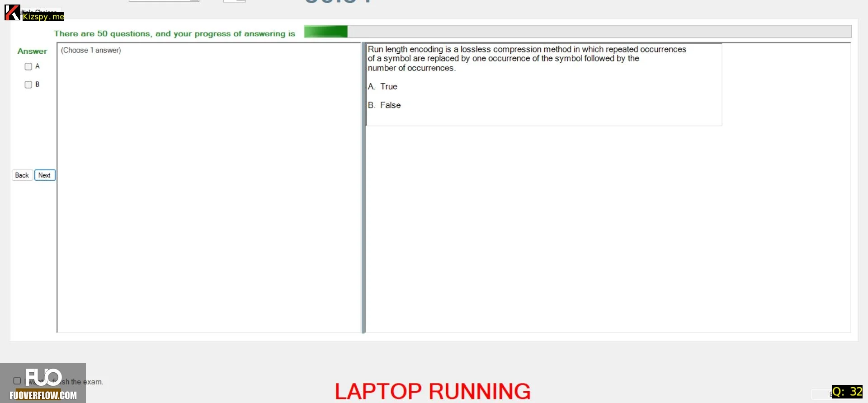The image size is (868, 403).
Task: Select the 'B. False' answer text
Action: (x=384, y=105)
